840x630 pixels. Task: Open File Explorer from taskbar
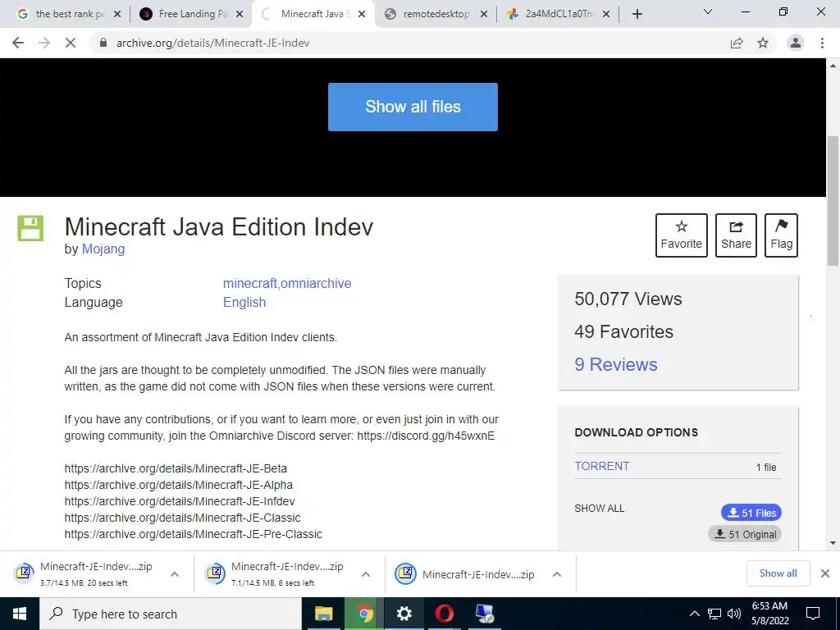click(323, 614)
